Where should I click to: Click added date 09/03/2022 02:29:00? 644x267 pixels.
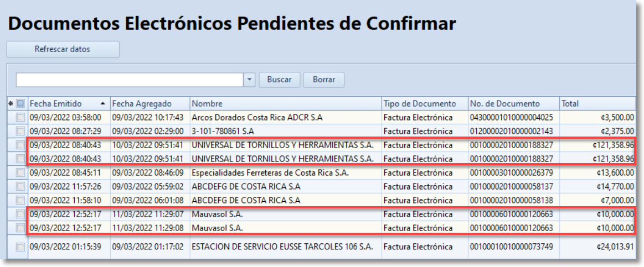coord(148,131)
